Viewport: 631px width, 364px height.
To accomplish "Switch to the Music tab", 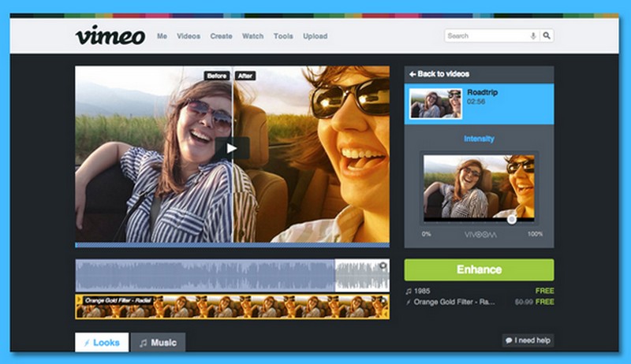I will pyautogui.click(x=158, y=343).
